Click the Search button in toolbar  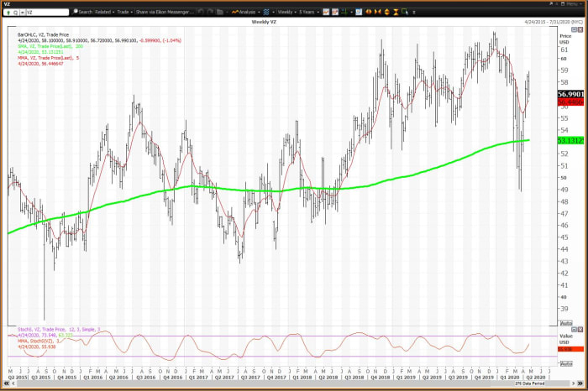click(83, 13)
